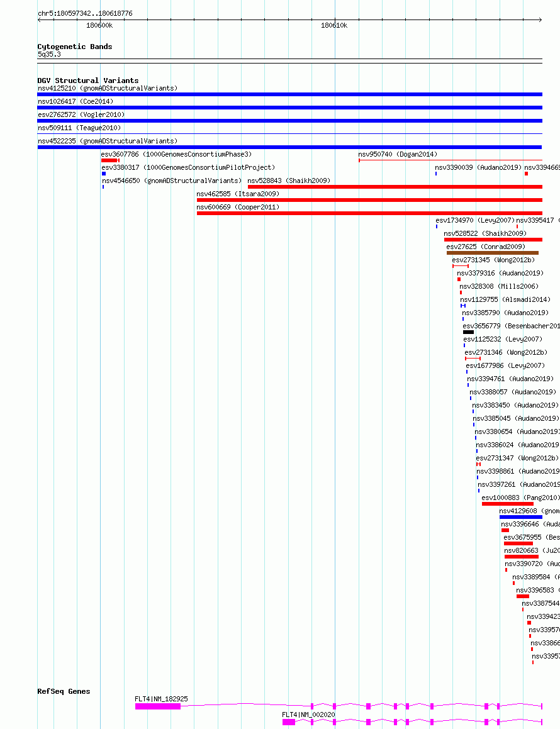Click the DGV Structural Variants track title
Screen dimensions: 560x729
tap(88, 81)
